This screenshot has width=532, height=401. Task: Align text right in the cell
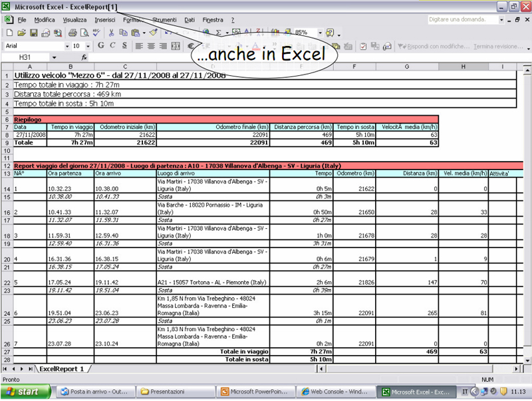[163, 46]
